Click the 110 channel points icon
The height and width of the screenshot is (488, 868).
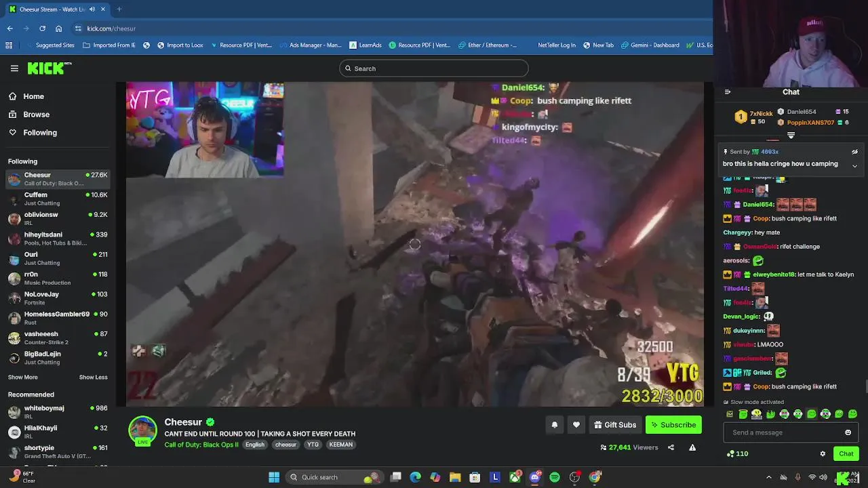[x=730, y=453]
